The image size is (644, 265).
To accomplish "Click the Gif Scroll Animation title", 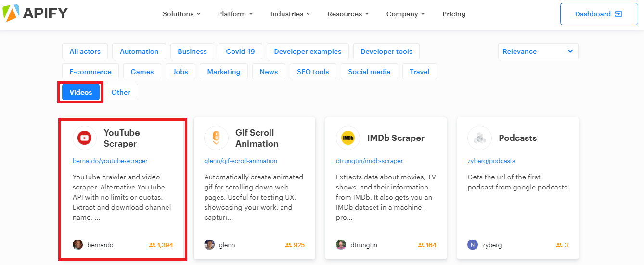I will [257, 138].
